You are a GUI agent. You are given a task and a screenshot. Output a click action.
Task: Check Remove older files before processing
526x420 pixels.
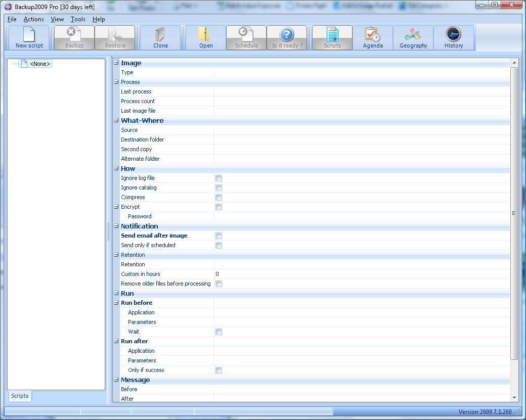(x=218, y=284)
